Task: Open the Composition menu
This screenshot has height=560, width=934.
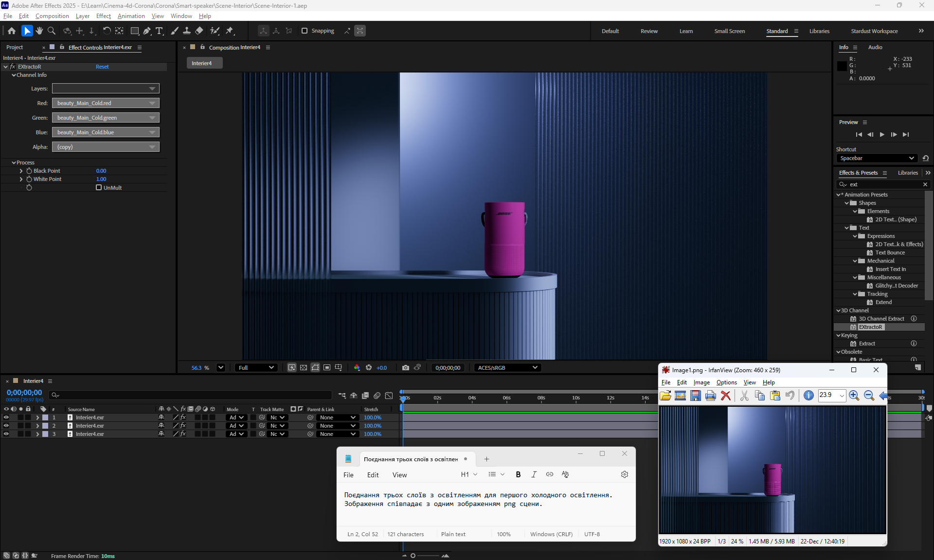Action: pos(52,16)
